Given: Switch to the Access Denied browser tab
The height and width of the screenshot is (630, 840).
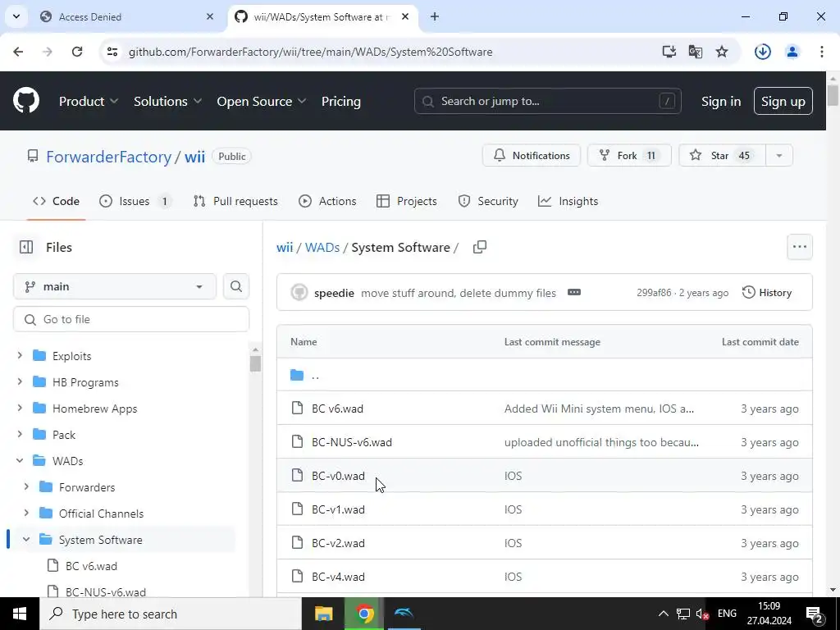Looking at the screenshot, I should pyautogui.click(x=128, y=16).
